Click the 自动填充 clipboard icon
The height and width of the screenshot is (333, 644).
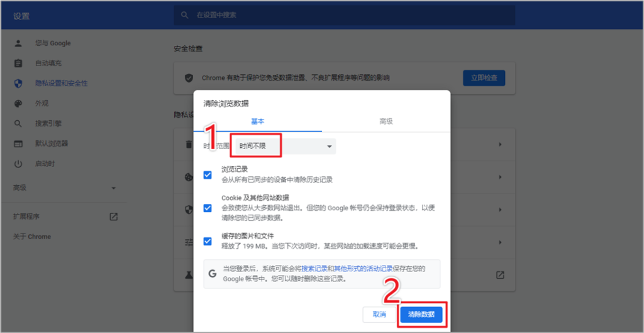tap(18, 63)
